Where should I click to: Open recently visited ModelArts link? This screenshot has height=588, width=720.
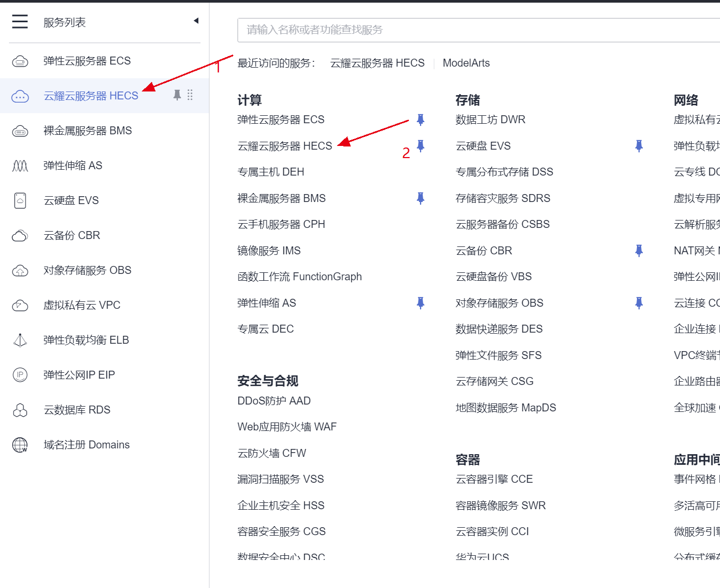tap(466, 63)
